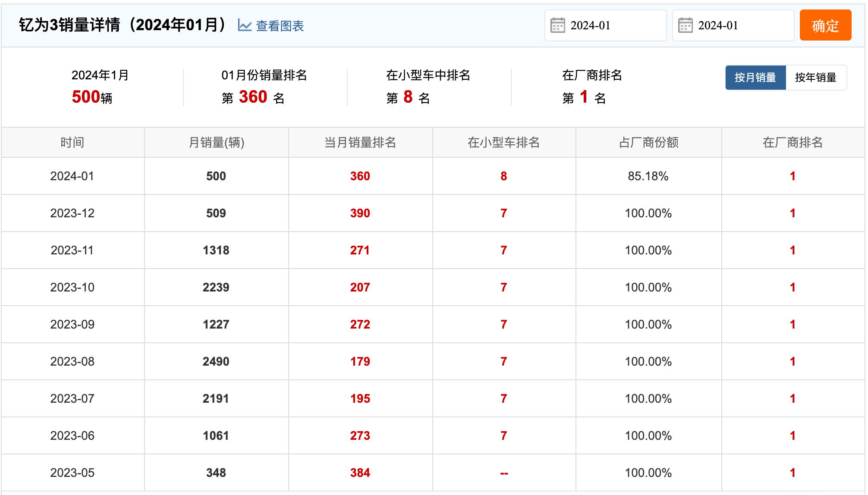Click the calendar icon in end date field
This screenshot has height=495, width=868.
click(x=685, y=25)
